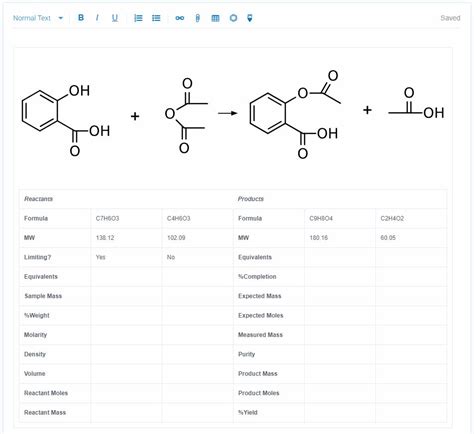Click the Density label
474x434 pixels.
35,354
